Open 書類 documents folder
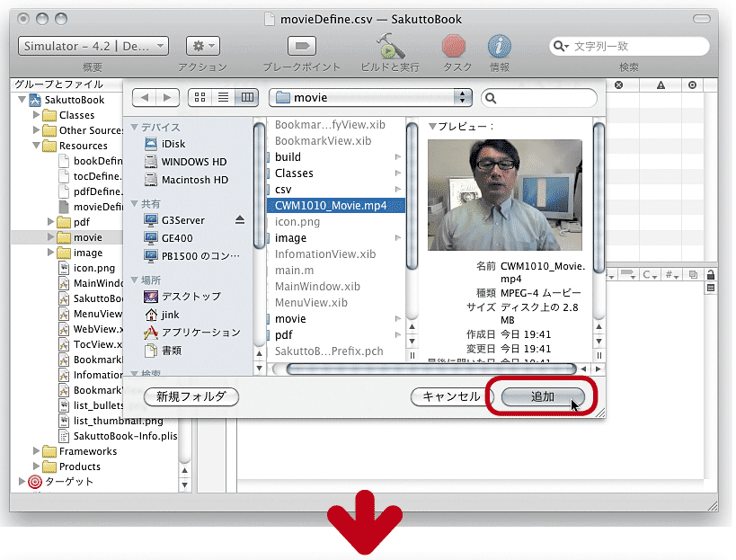 coord(163,351)
